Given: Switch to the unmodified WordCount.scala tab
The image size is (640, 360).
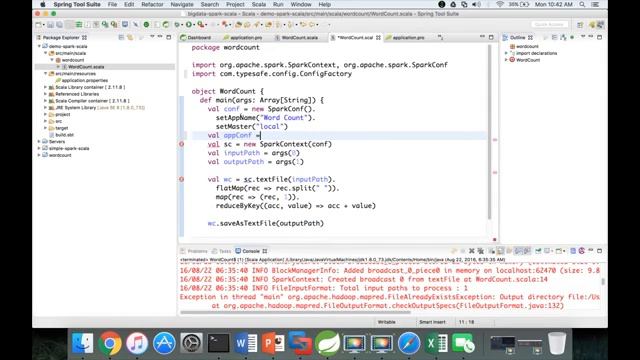Looking at the screenshot, I should [x=296, y=38].
